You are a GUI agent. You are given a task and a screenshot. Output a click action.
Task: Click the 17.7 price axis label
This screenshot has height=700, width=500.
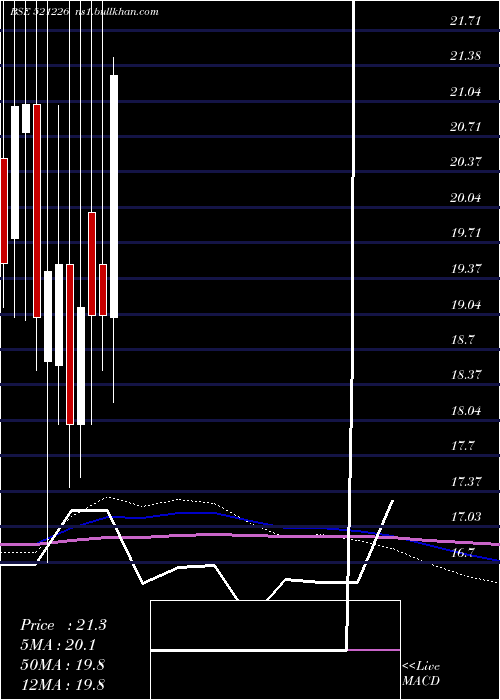[x=462, y=446]
